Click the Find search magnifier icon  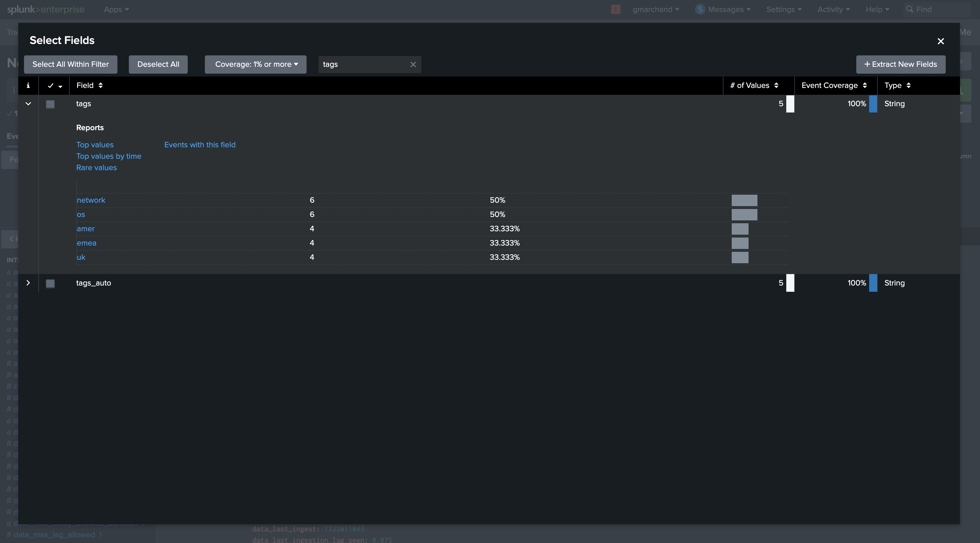pos(910,9)
